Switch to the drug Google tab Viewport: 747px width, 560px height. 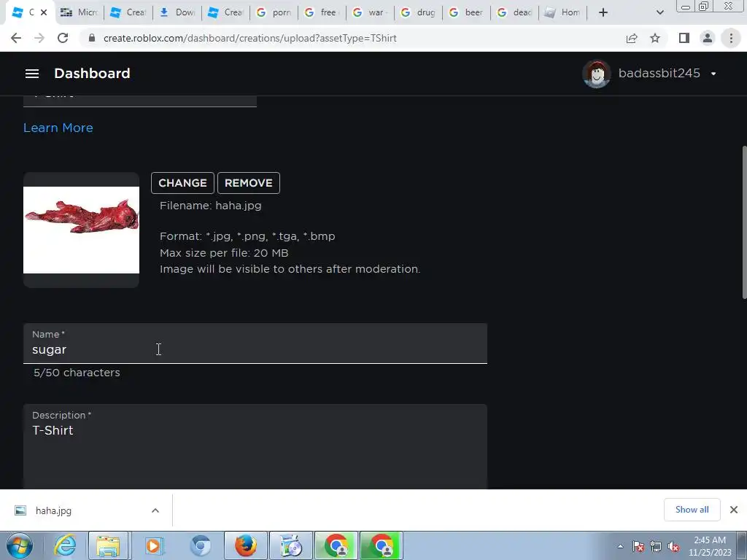click(x=418, y=12)
